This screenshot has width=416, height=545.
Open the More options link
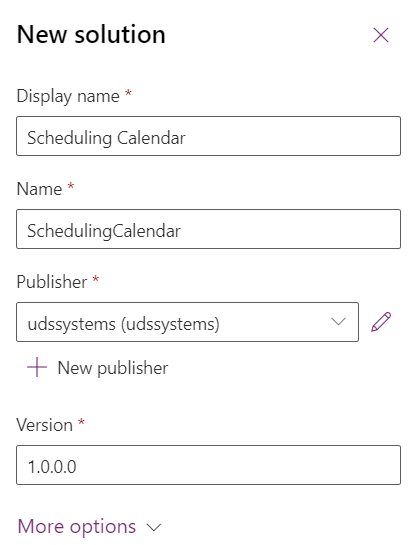click(x=77, y=526)
